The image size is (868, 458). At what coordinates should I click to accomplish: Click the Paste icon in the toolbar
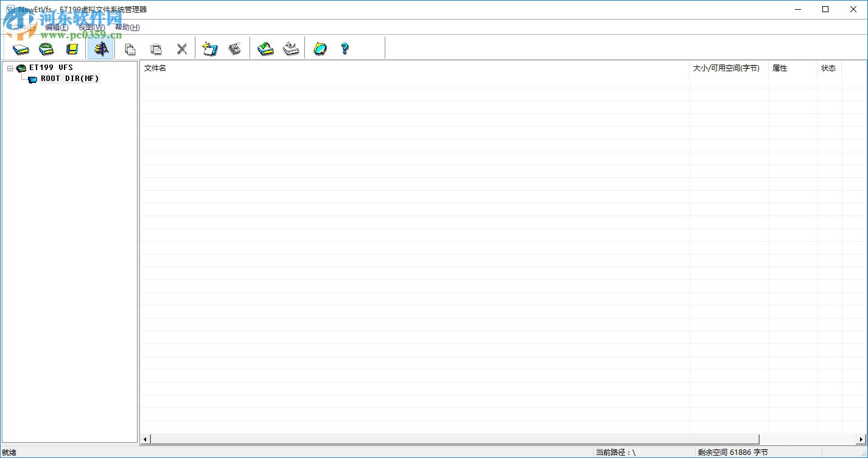156,49
